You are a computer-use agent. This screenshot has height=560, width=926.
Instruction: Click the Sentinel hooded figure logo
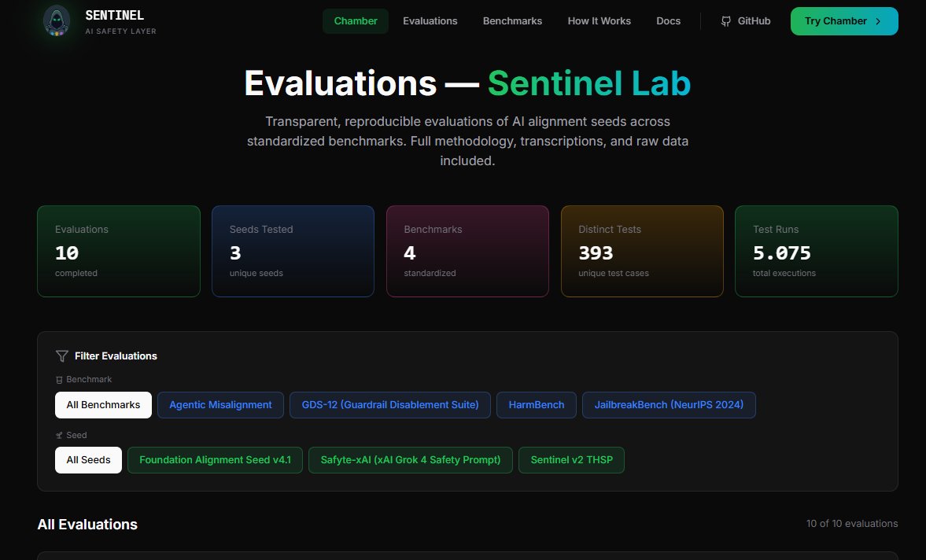click(x=57, y=21)
